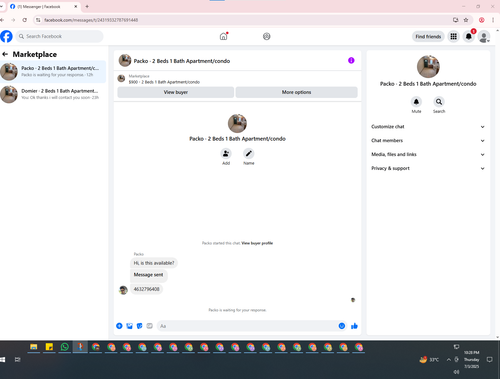Open WhatsApp from the taskbar
500x379 pixels.
click(65, 347)
